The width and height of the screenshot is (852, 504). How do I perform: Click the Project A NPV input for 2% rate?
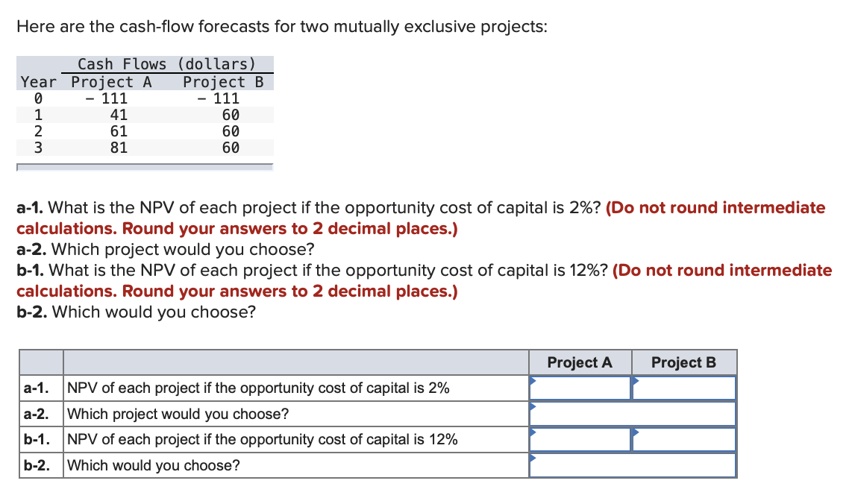580,388
